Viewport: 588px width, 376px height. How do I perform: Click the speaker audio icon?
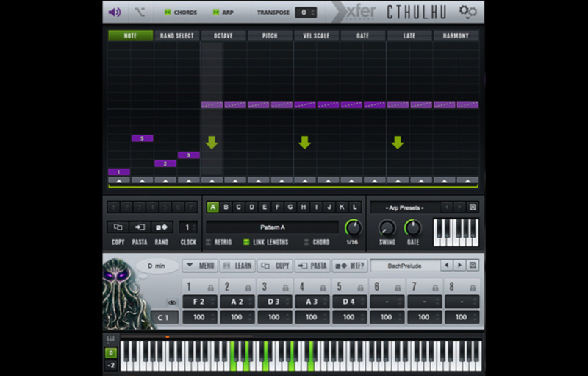[x=115, y=12]
